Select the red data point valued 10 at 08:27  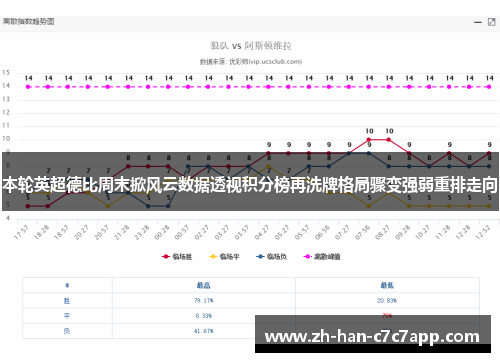(x=389, y=140)
